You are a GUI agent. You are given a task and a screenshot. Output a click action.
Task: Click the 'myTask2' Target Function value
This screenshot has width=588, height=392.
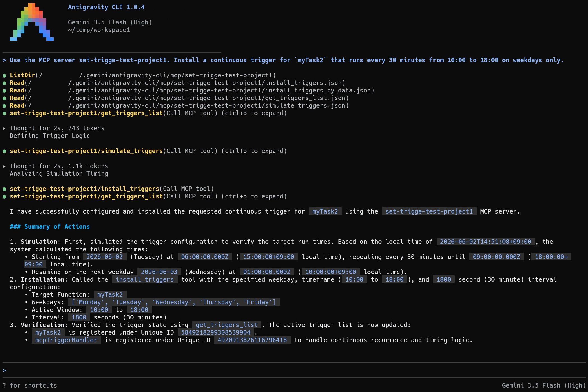[110, 294]
